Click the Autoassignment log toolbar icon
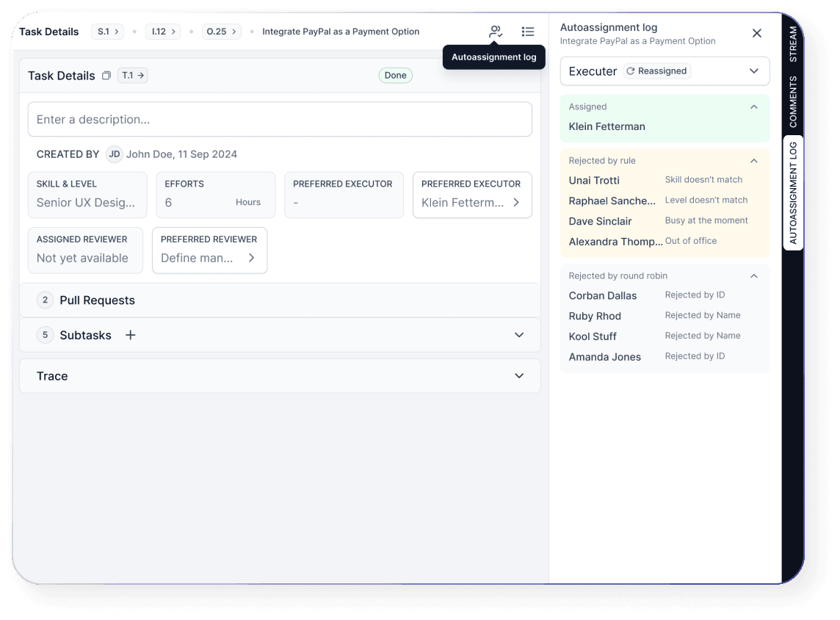 pos(496,32)
